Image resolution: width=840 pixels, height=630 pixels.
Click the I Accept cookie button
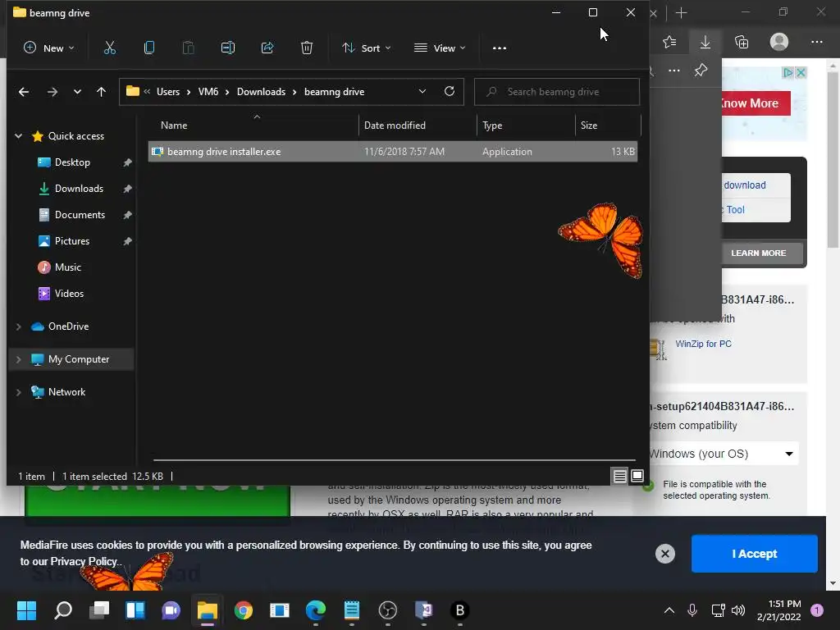tap(755, 554)
